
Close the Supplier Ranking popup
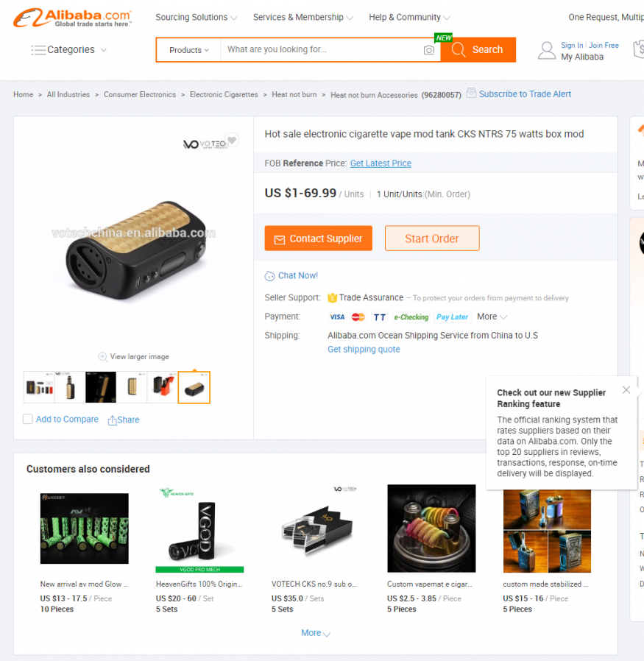(x=626, y=390)
